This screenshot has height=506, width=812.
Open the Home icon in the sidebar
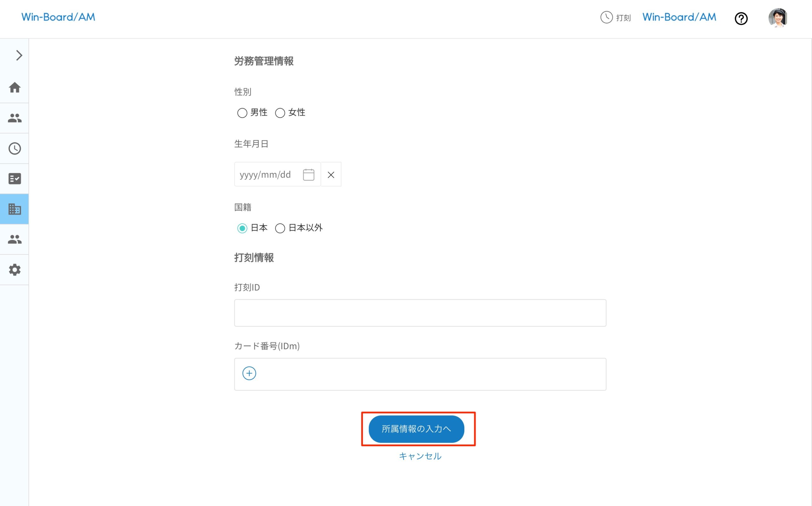click(15, 88)
